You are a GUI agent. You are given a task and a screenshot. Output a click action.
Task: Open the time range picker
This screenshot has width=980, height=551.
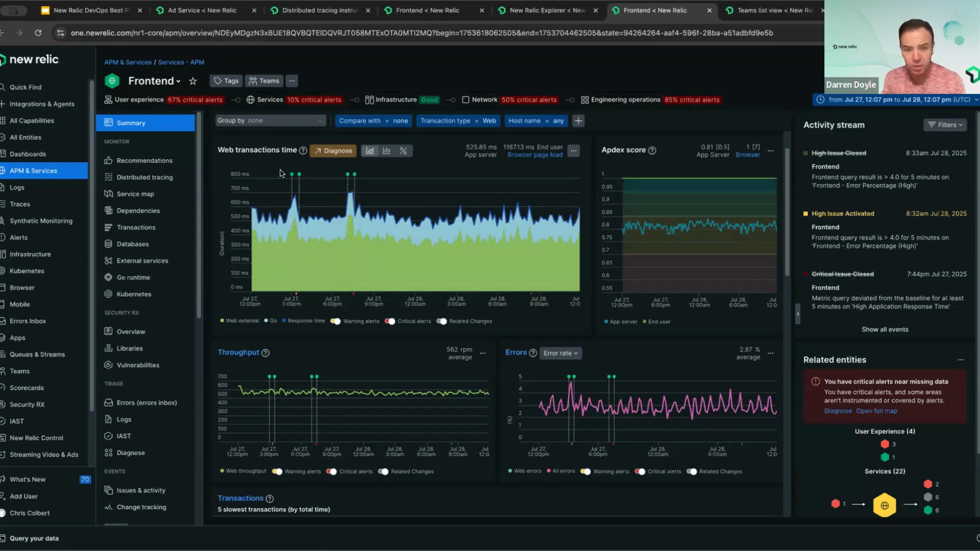[x=896, y=99]
